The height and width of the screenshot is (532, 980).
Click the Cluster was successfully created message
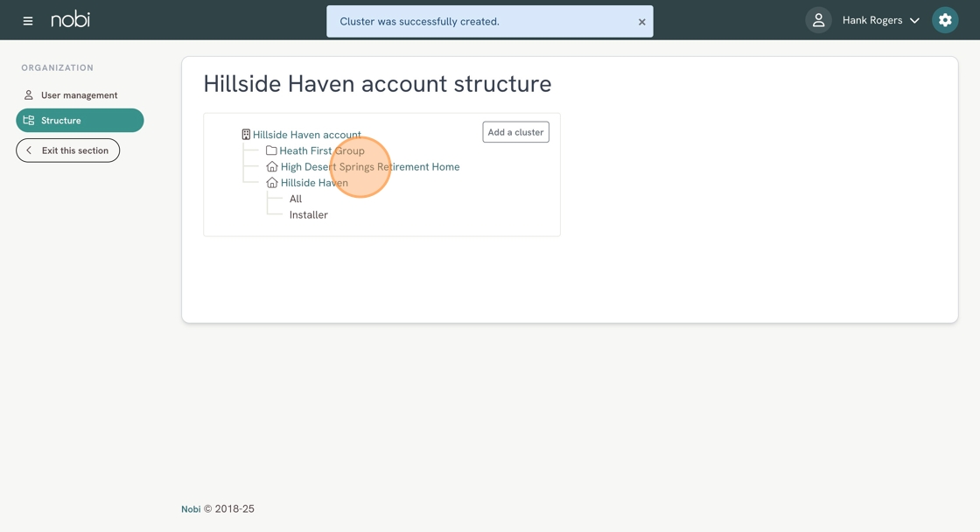pyautogui.click(x=419, y=21)
